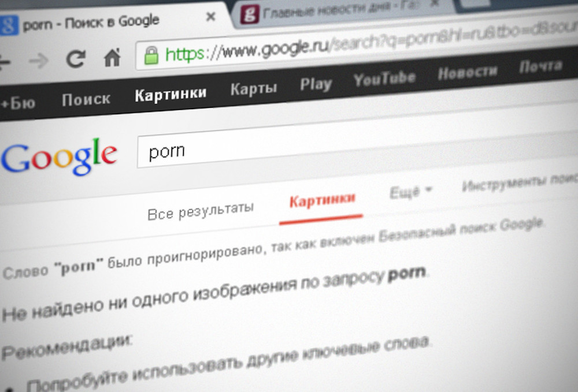This screenshot has height=392, width=578.
Task: Select the red 'Картинки' results tab
Action: point(322,200)
